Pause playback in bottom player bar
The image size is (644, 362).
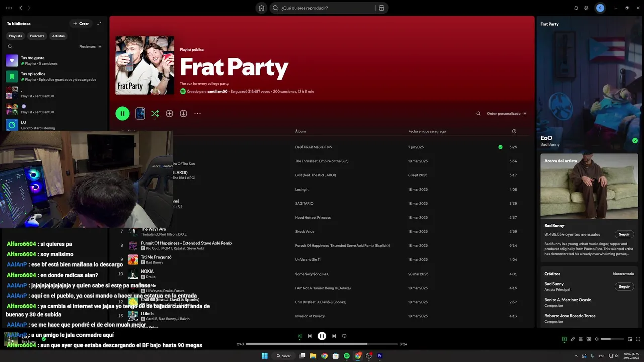point(322,336)
